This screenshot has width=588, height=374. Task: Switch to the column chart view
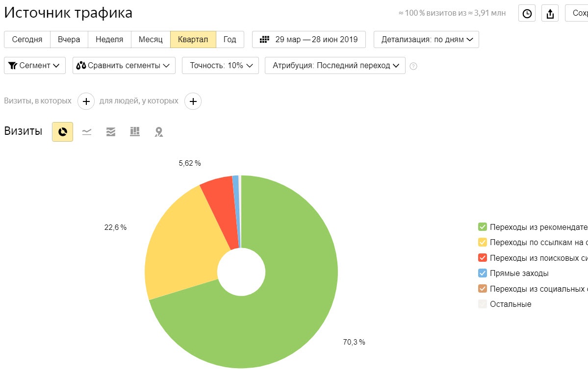135,132
